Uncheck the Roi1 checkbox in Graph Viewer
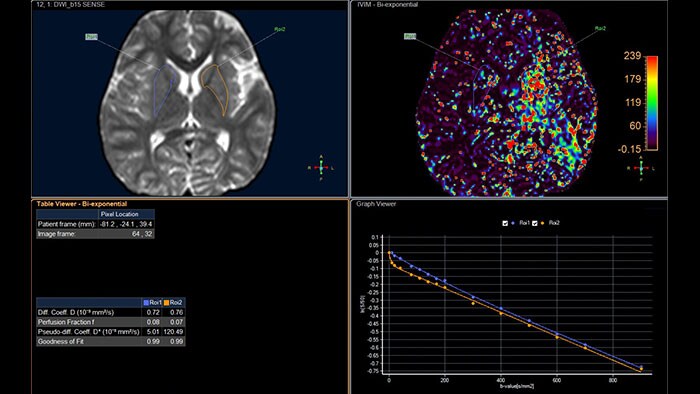 click(505, 223)
